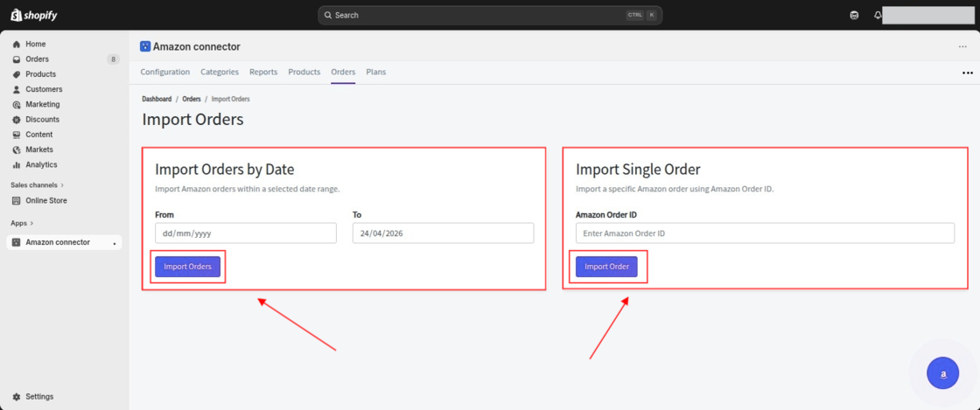
Task: Click 'Import Amazon orders within a selected date range.'
Action: [x=248, y=189]
